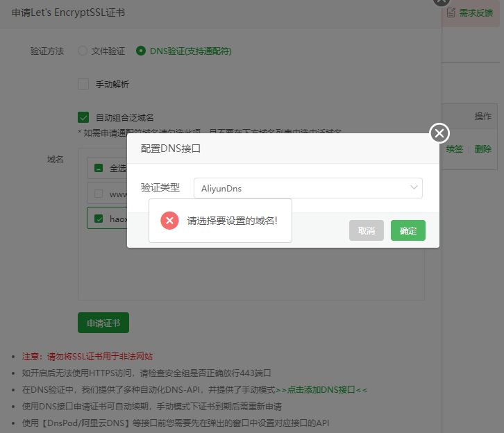Screen dimensions: 504x433
Task: Close the 配置DNS接口 dialog with X icon
Action: point(439,133)
